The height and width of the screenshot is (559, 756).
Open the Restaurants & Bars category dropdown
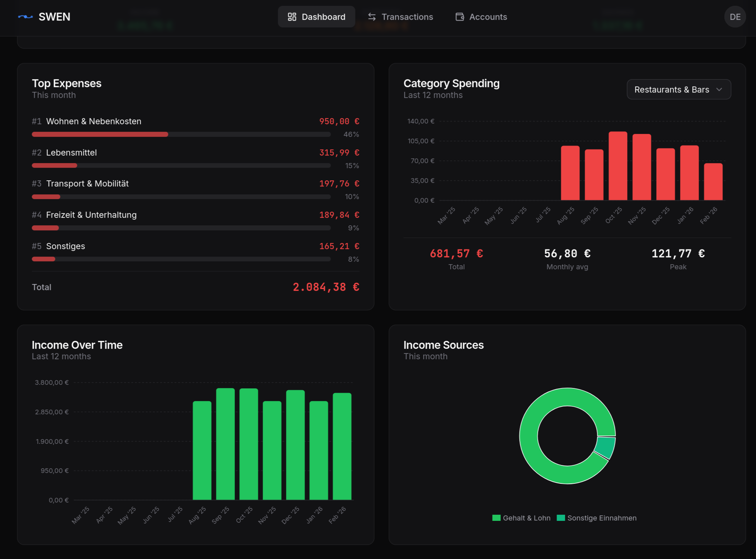[x=679, y=89]
